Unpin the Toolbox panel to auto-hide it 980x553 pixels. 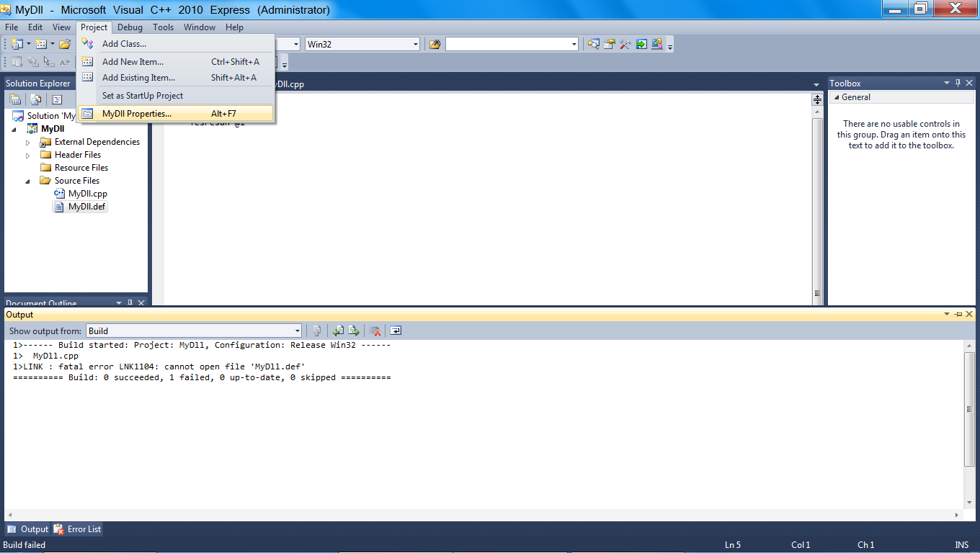coord(957,82)
